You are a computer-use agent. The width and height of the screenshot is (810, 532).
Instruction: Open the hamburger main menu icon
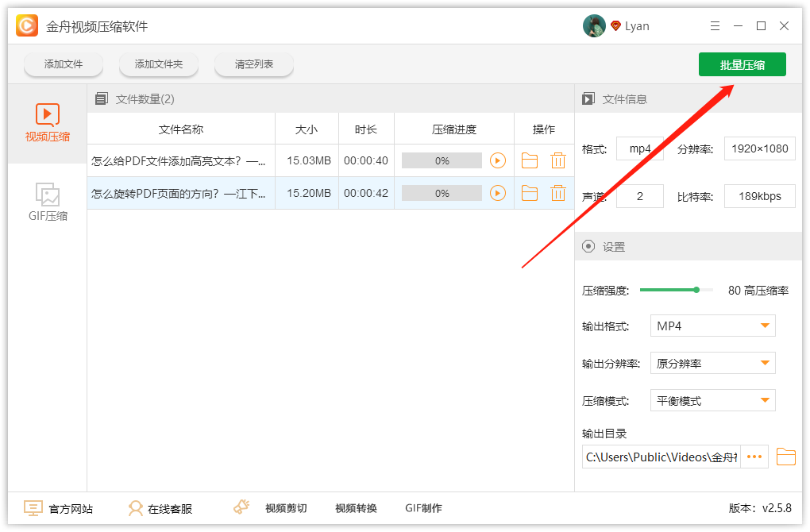(715, 26)
